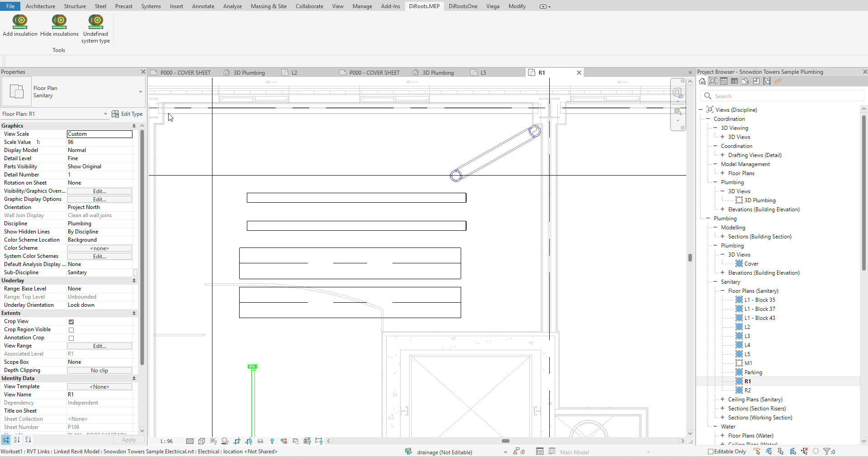Tick the Editable Only checkbox

click(710, 452)
